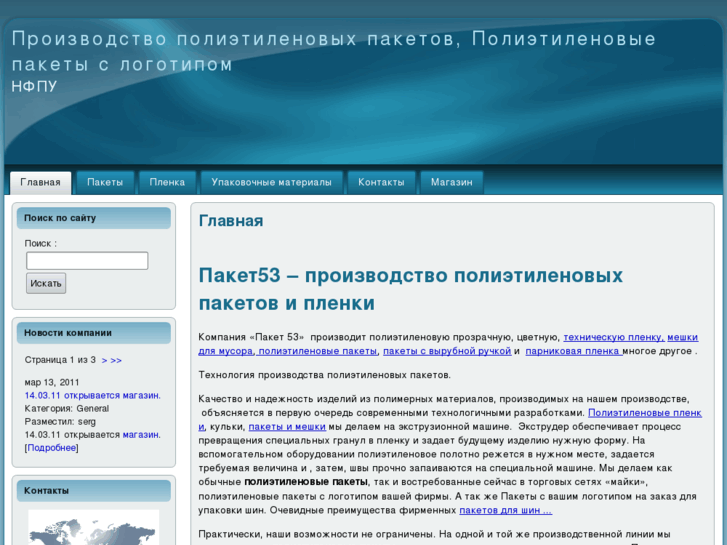Go to the Контакты tab
Screen dimensions: 727x545
pyautogui.click(x=381, y=182)
